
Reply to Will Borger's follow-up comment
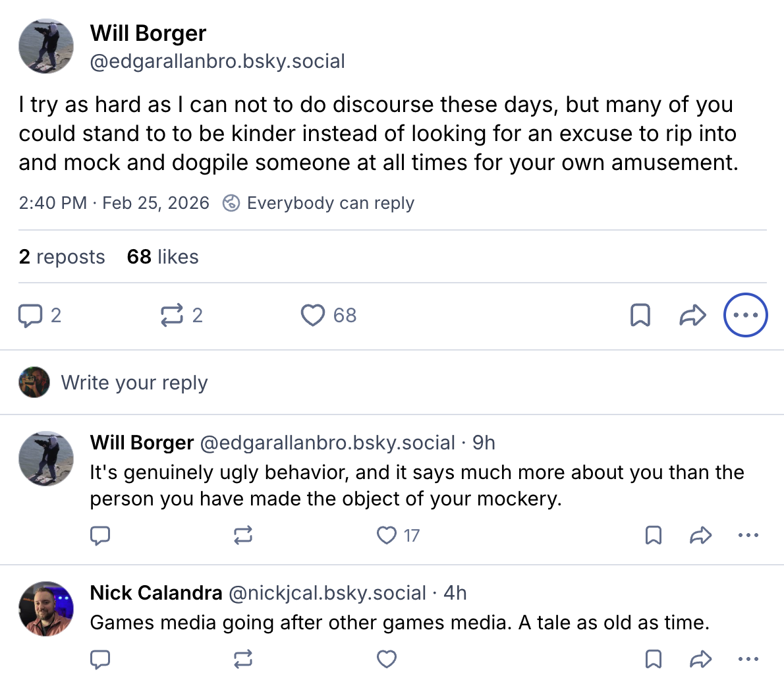(100, 535)
